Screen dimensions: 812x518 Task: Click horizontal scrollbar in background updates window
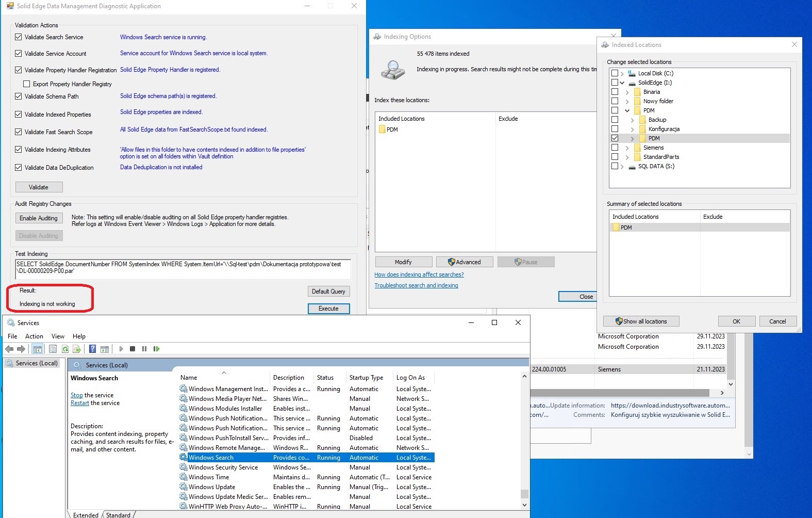pyautogui.click(x=620, y=393)
